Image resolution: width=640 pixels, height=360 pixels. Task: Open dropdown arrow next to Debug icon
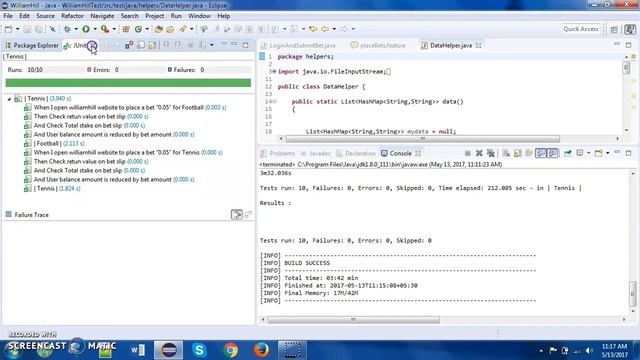[76, 29]
